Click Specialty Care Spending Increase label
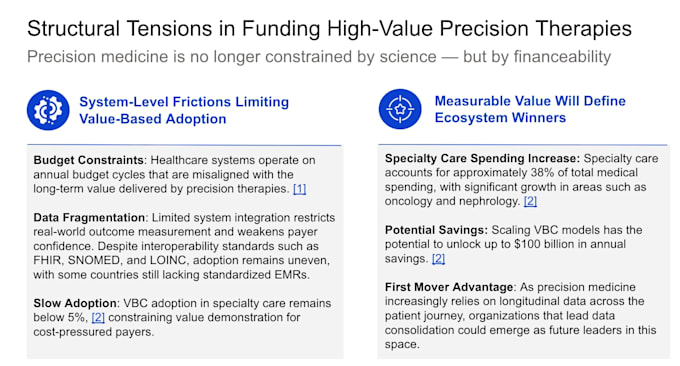This screenshot has width=680, height=366. pos(482,158)
